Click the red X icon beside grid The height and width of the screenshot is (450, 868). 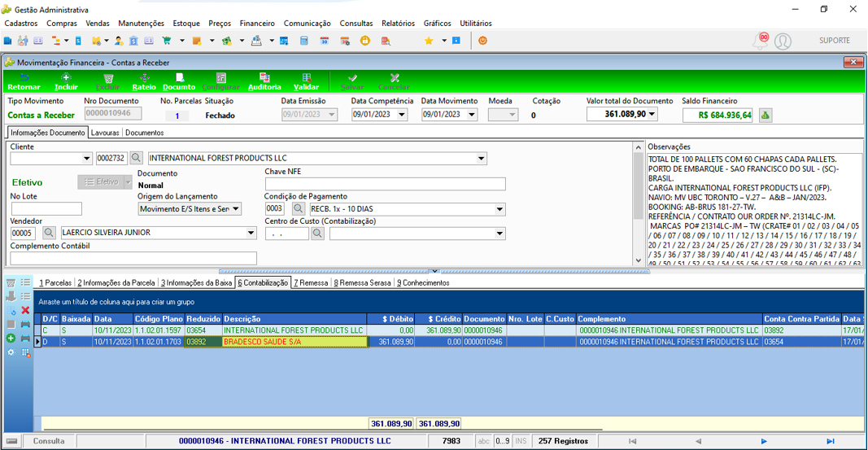tap(25, 311)
